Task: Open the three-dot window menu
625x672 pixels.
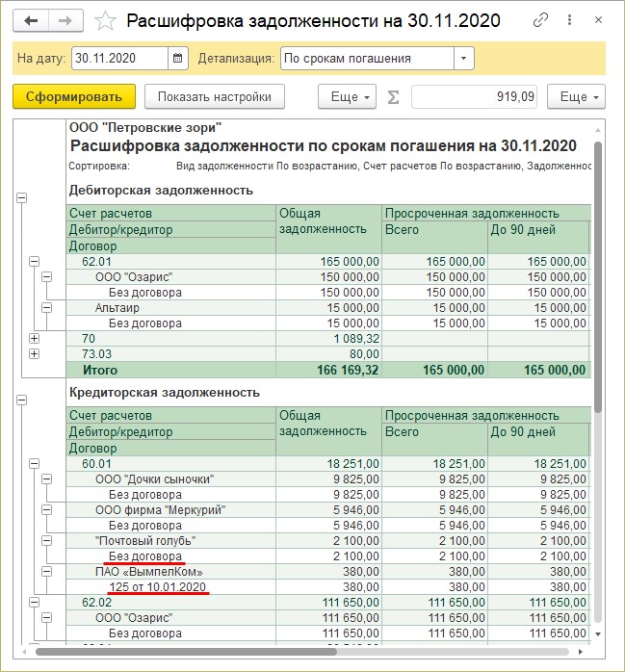Action: 569,20
